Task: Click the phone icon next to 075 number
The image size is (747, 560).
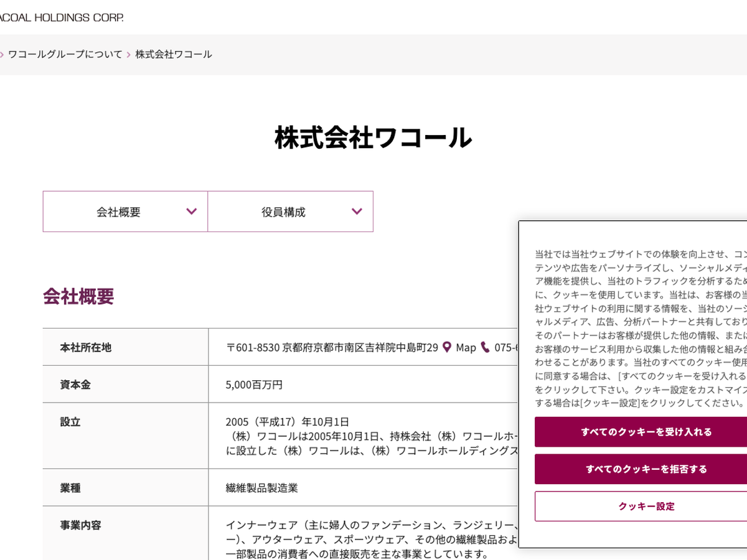Action: tap(485, 347)
